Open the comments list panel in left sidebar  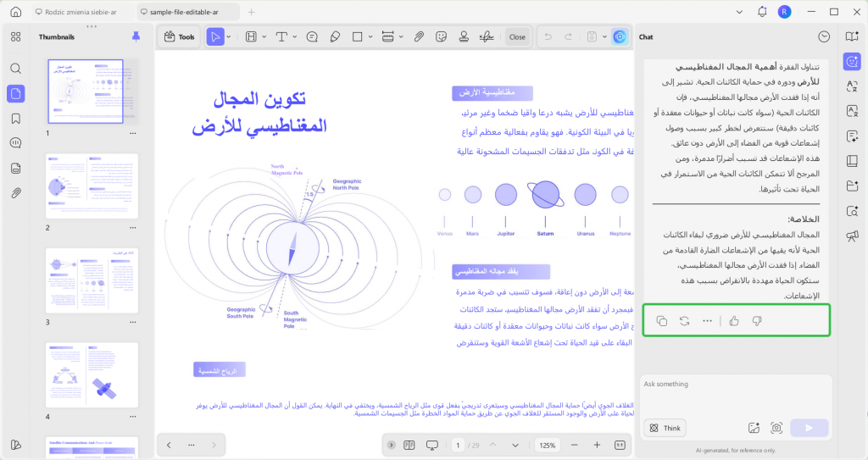[x=16, y=143]
